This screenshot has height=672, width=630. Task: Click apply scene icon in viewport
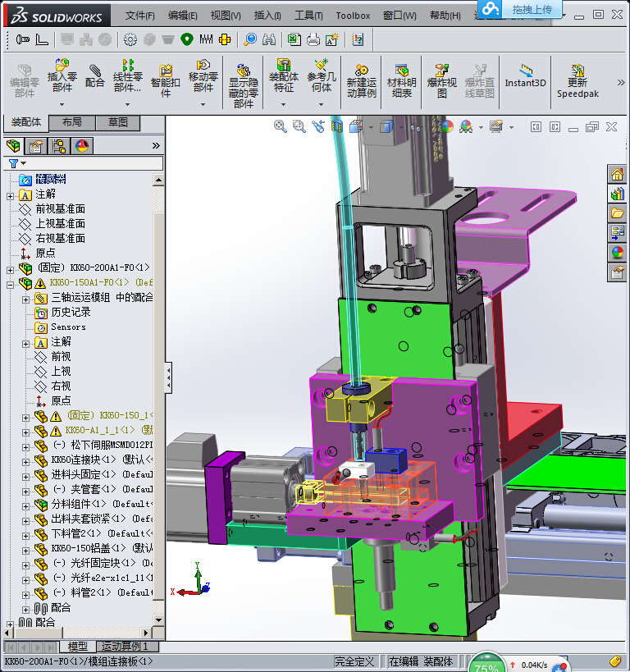coord(466,126)
